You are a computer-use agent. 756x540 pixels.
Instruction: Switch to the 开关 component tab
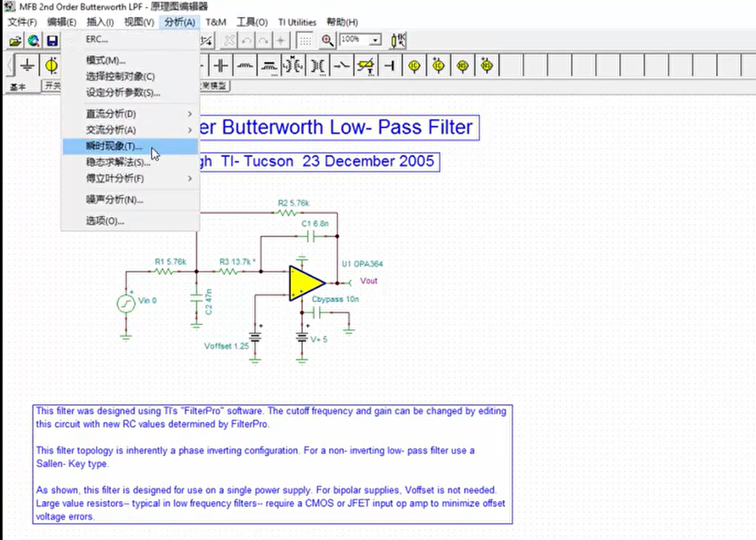pyautogui.click(x=53, y=86)
